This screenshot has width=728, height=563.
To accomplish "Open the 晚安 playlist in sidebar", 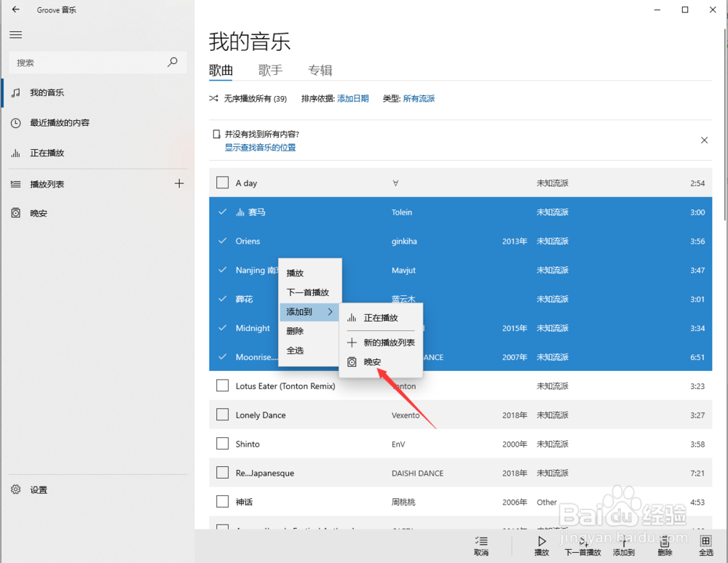I will click(98, 213).
